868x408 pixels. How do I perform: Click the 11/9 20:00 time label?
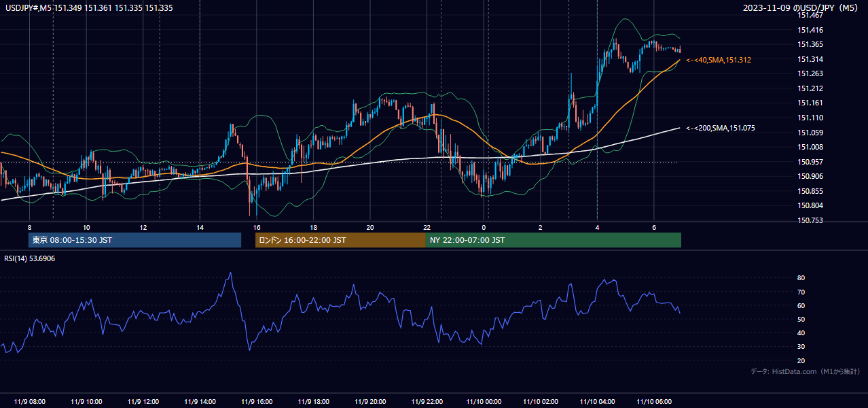(x=370, y=401)
